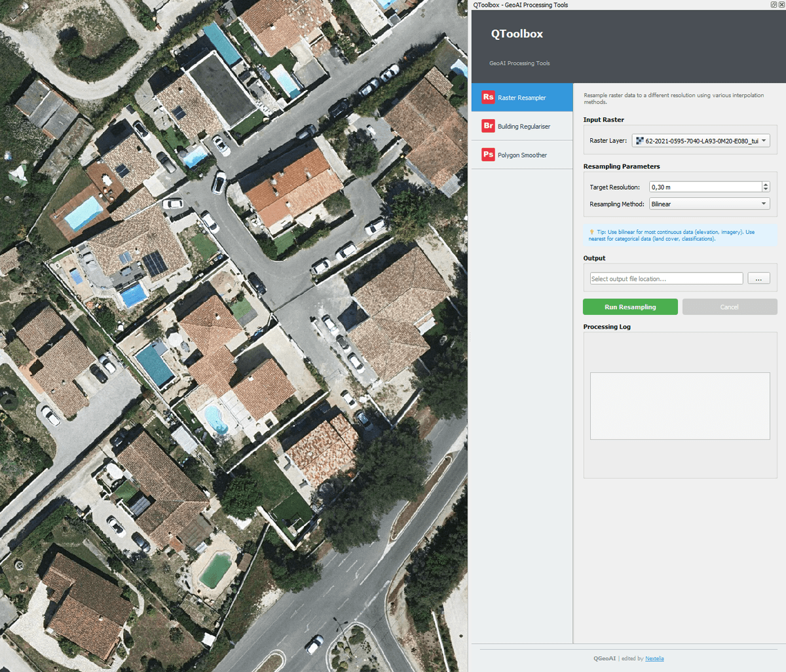
Task: Select the Rs Raster Resampler tool icon
Action: coord(488,97)
